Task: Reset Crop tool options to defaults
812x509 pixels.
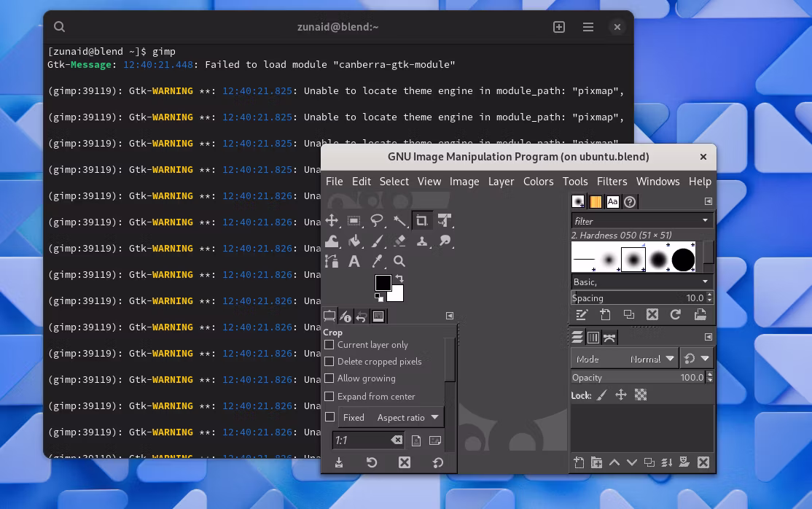Action: click(x=437, y=462)
